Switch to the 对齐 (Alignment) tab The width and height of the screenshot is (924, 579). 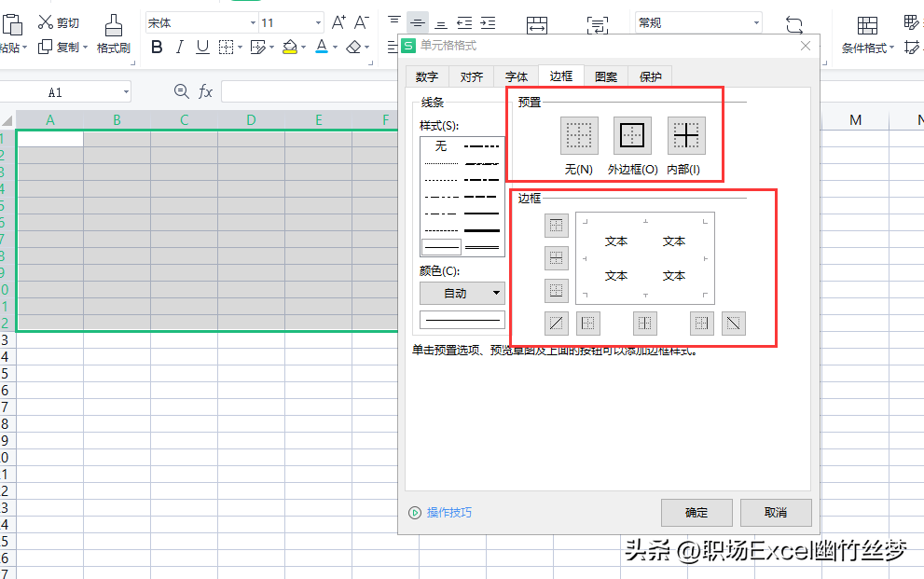click(x=472, y=76)
